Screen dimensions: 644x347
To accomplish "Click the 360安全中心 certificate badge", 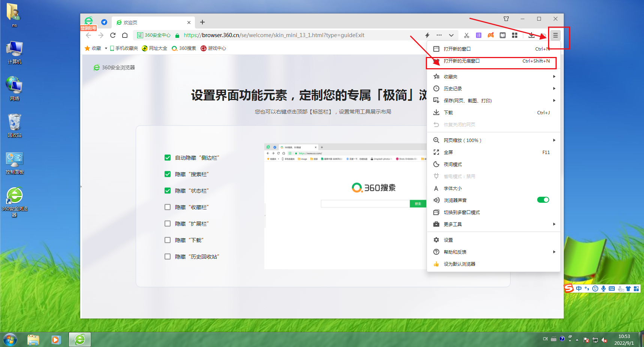I will 154,35.
